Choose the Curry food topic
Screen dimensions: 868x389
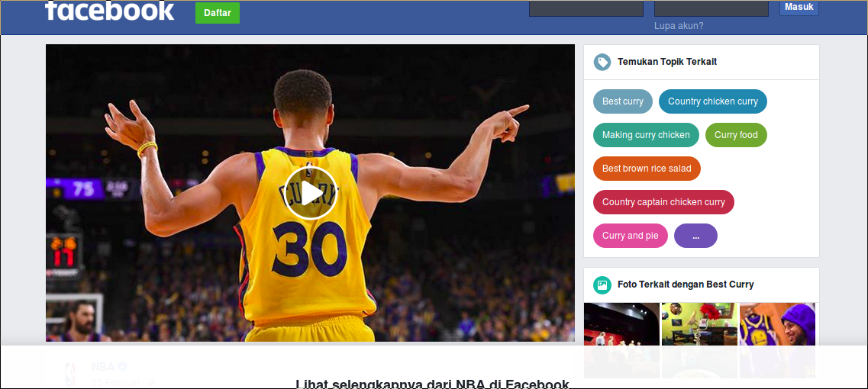[x=736, y=135]
